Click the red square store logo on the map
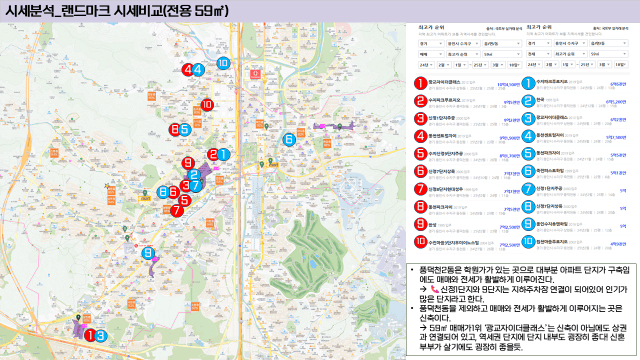 click(x=256, y=74)
